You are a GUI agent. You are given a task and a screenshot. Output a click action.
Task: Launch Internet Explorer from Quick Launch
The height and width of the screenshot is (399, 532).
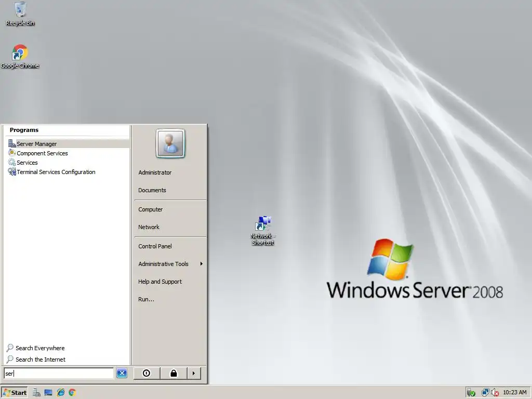pyautogui.click(x=60, y=393)
